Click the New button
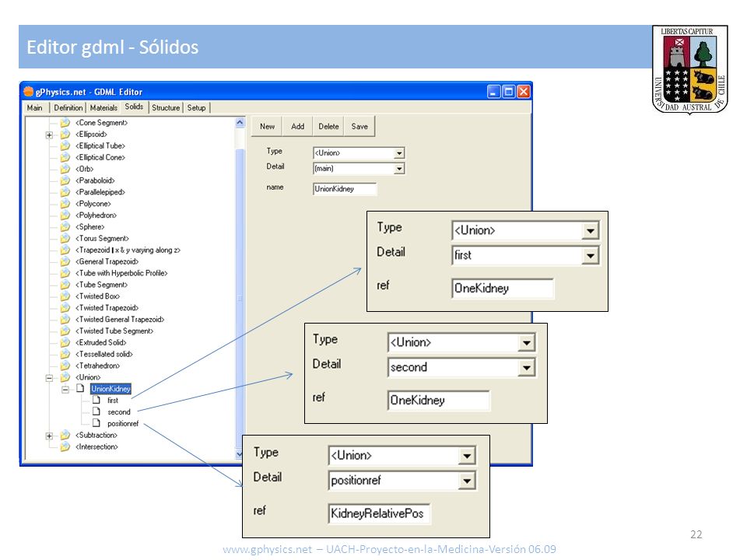Viewport: 747px width, 560px height. (x=267, y=127)
